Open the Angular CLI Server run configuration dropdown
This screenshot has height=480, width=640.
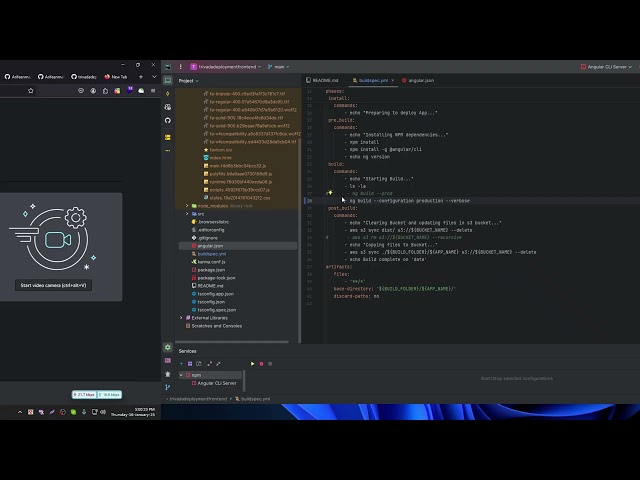click(607, 67)
